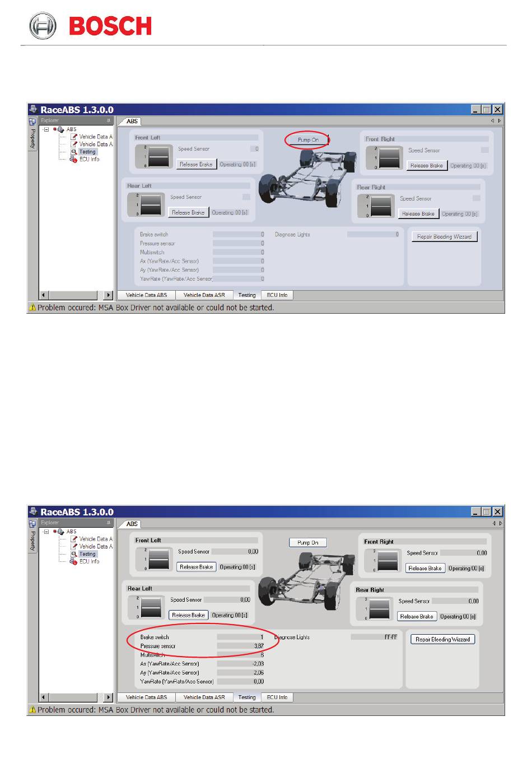Screen dimensions: 532x777
Task: Lower window: switch to Vehicle Data ASR tab
Action: click(204, 697)
